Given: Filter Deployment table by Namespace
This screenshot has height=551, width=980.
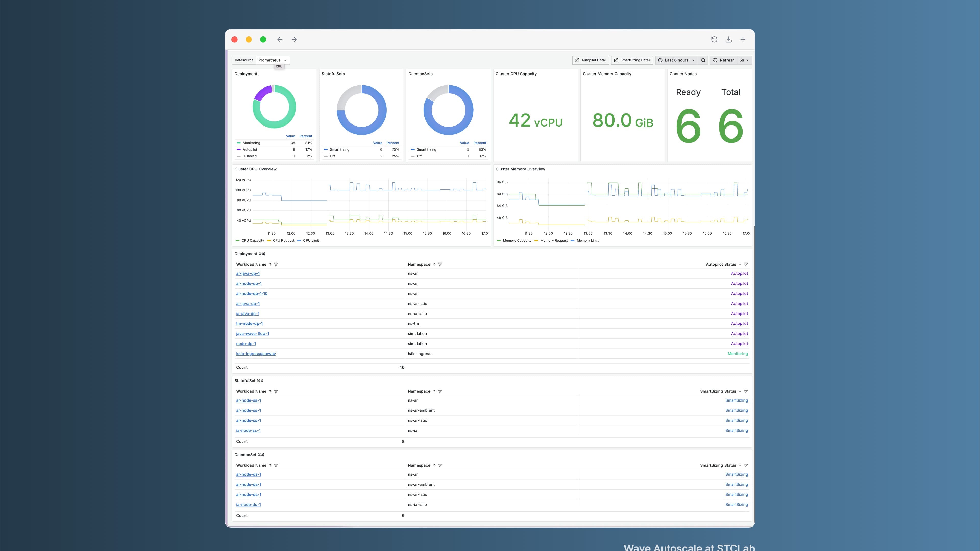Looking at the screenshot, I should click(440, 264).
